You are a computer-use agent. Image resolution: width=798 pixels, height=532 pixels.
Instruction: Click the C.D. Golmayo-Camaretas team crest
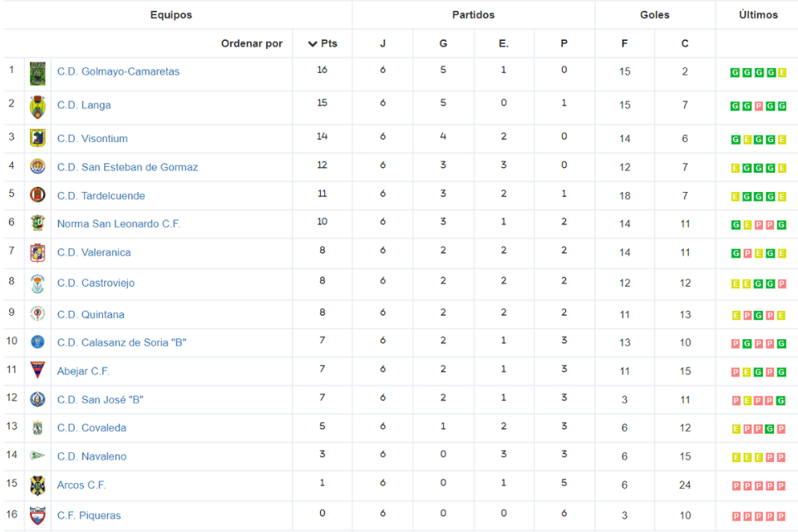(x=37, y=74)
